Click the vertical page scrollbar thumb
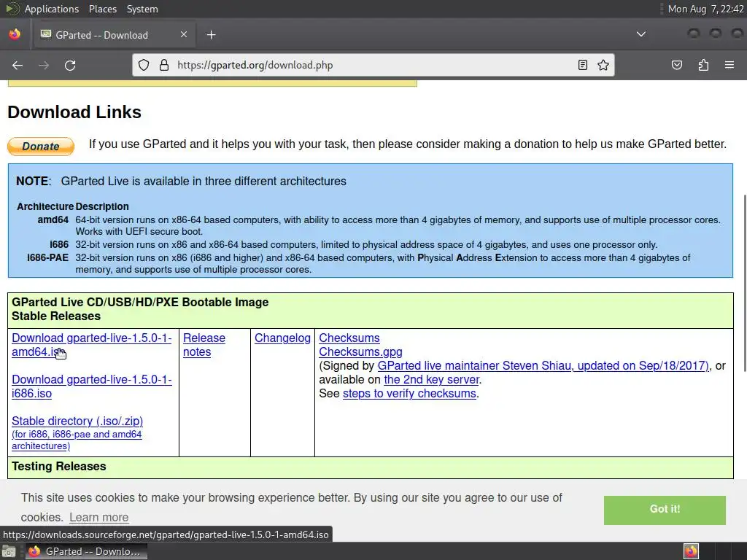 tap(744, 284)
